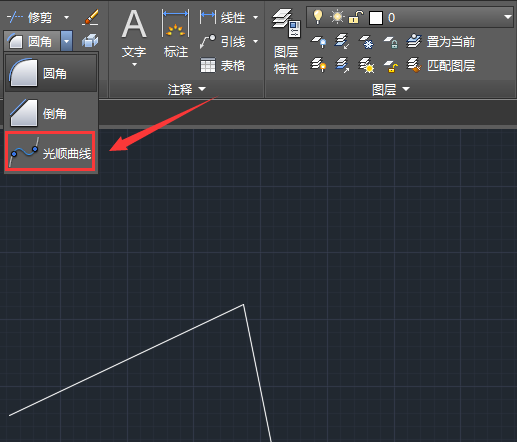Viewport: 517px width, 442px height.
Task: Expand the 注释 panel title
Action: coord(186,89)
